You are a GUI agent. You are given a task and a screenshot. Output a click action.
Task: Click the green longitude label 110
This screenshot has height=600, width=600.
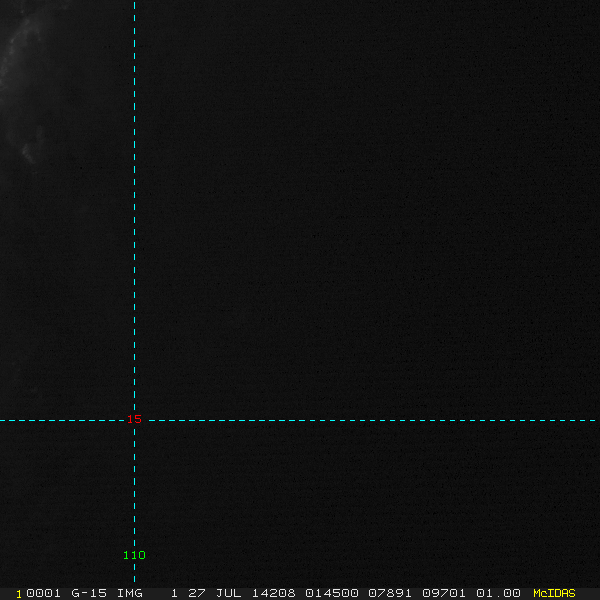[134, 555]
